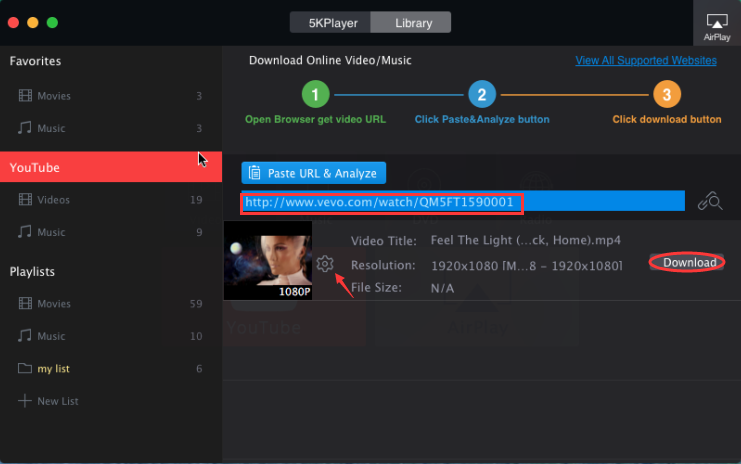The height and width of the screenshot is (464, 741).
Task: Open Music under YouTube section
Action: (x=52, y=232)
